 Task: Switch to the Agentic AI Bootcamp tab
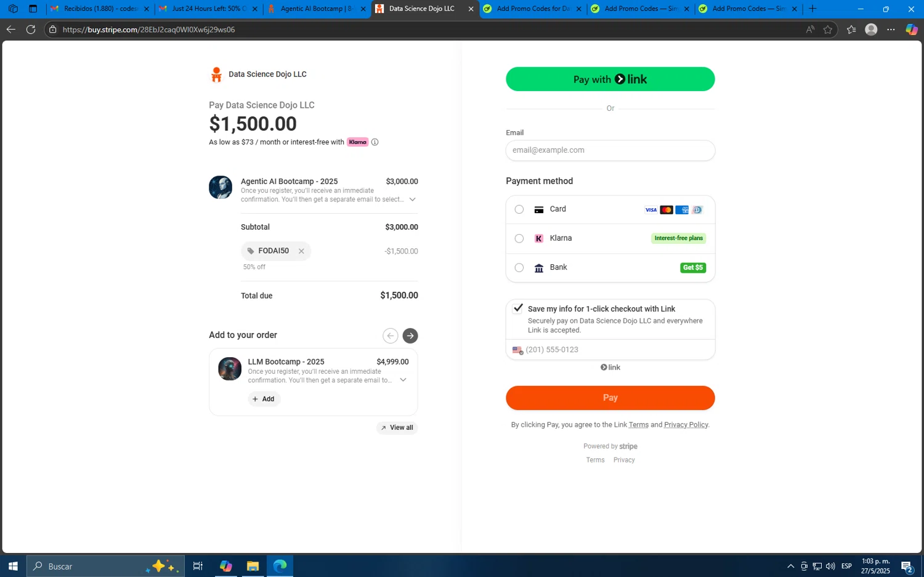point(316,9)
